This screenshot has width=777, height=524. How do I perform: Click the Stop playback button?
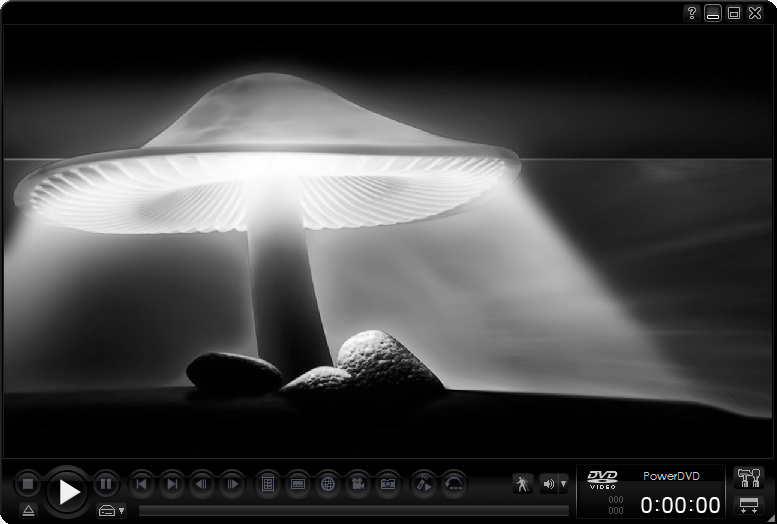(28, 484)
